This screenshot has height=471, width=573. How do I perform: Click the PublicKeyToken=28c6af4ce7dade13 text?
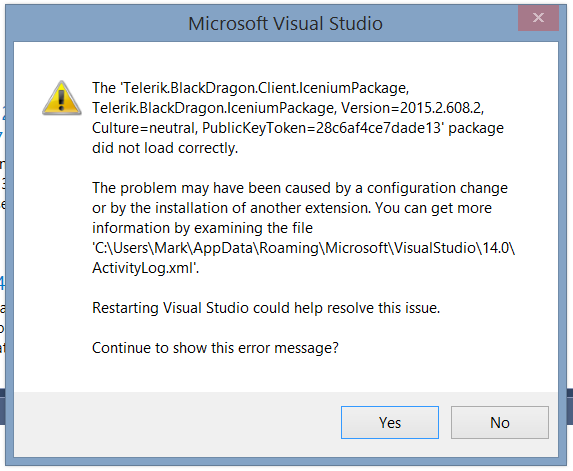[x=323, y=128]
